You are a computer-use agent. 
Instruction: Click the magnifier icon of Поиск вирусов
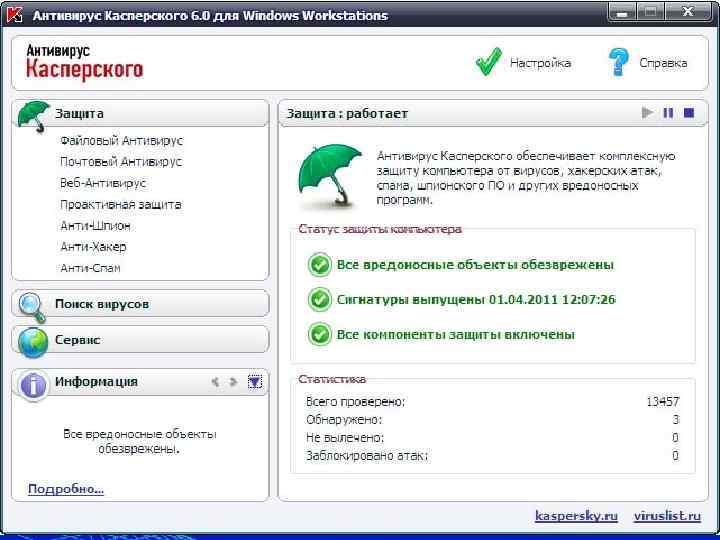(x=32, y=307)
